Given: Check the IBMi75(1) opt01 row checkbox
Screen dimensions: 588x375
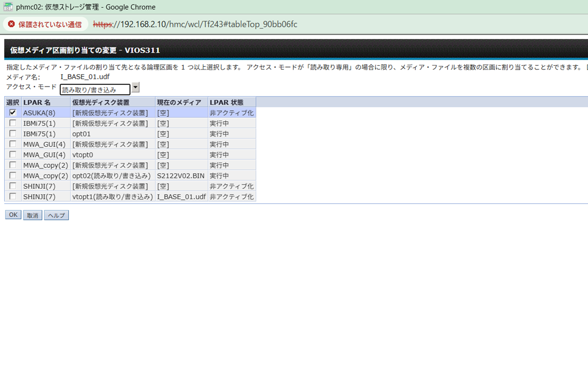Looking at the screenshot, I should point(13,134).
